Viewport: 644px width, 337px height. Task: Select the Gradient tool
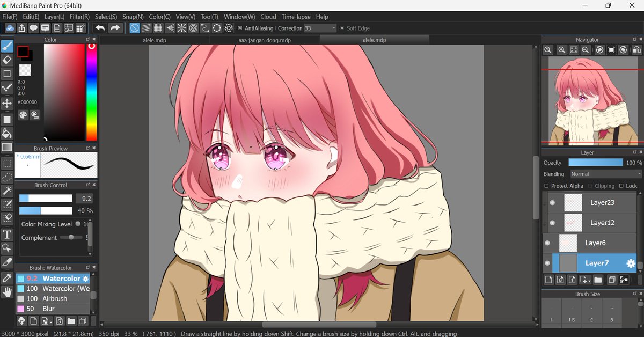[7, 147]
